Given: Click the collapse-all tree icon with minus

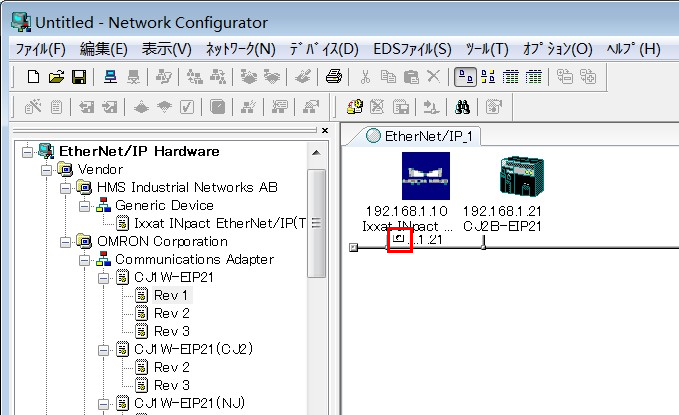Looking at the screenshot, I should 565,77.
